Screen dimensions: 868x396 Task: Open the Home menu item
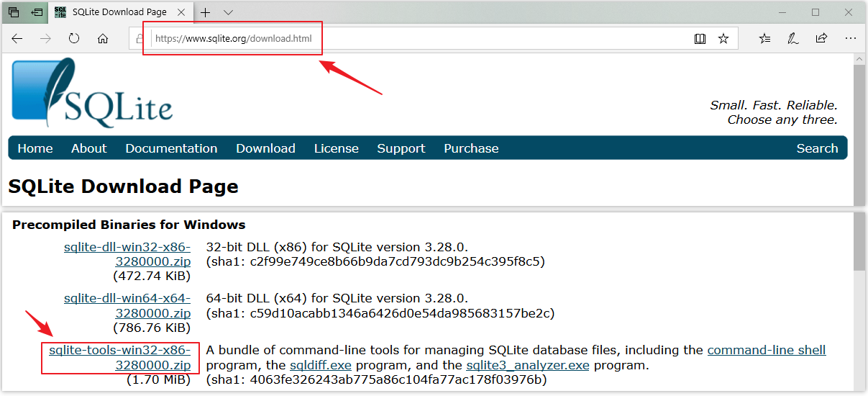pyautogui.click(x=35, y=148)
